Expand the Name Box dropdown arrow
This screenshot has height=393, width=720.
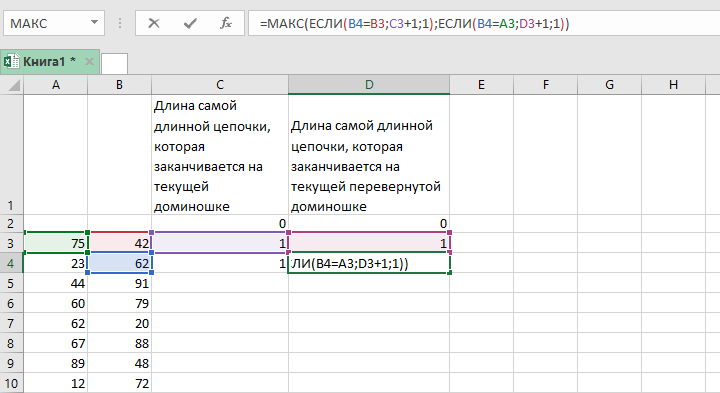click(94, 22)
